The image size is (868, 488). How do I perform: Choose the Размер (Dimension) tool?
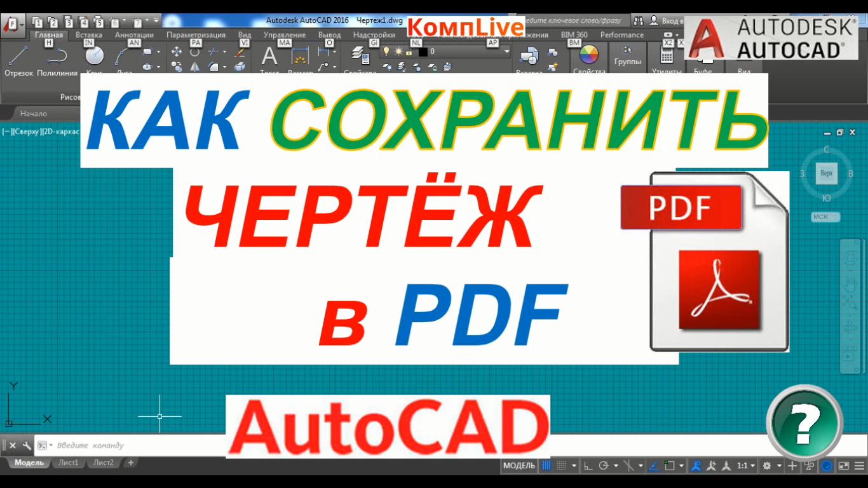point(300,60)
